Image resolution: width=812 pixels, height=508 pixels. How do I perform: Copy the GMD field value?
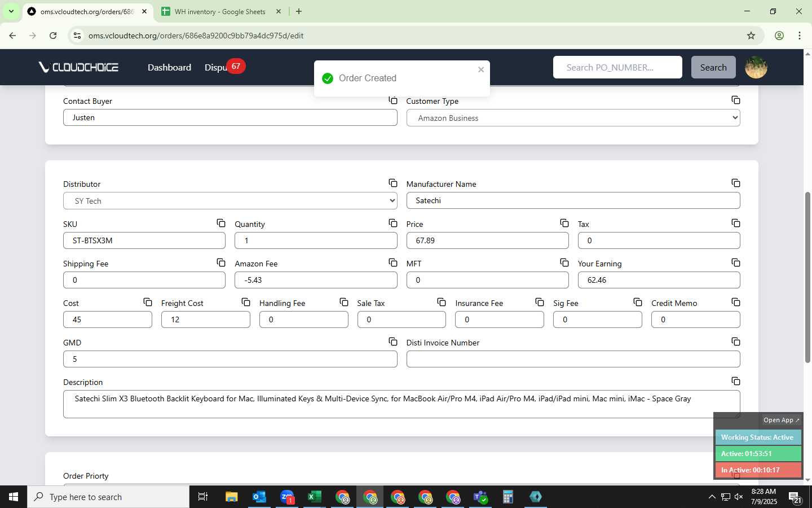pyautogui.click(x=393, y=341)
